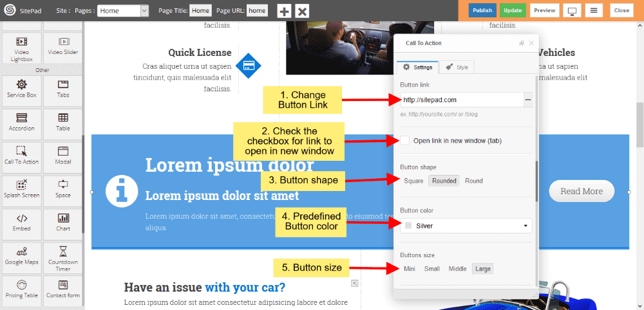Image resolution: width=644 pixels, height=310 pixels.
Task: Select the Google Maps widget
Action: 22,257
